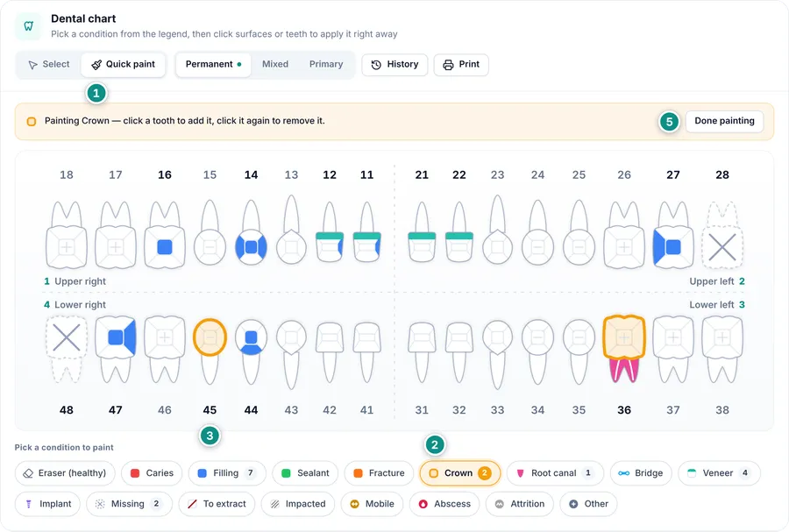The height and width of the screenshot is (532, 789).
Task: Select the blue Filling condition
Action: (x=227, y=473)
